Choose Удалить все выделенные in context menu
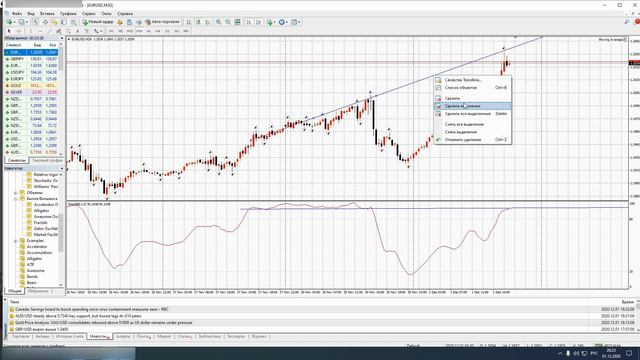640x360 pixels. [472, 114]
